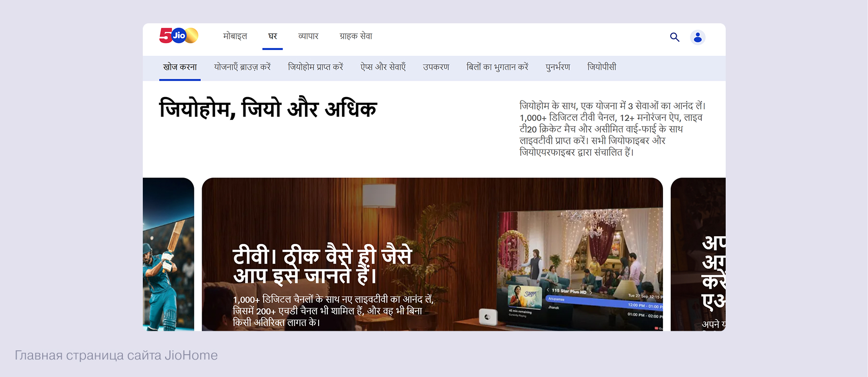868x377 pixels.
Task: Go to जियोहोम प्राप्त करें tab
Action: point(316,67)
